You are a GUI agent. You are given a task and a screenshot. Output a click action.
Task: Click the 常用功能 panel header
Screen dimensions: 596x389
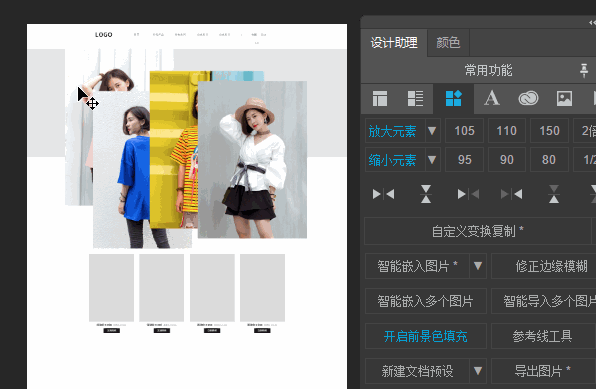click(488, 70)
